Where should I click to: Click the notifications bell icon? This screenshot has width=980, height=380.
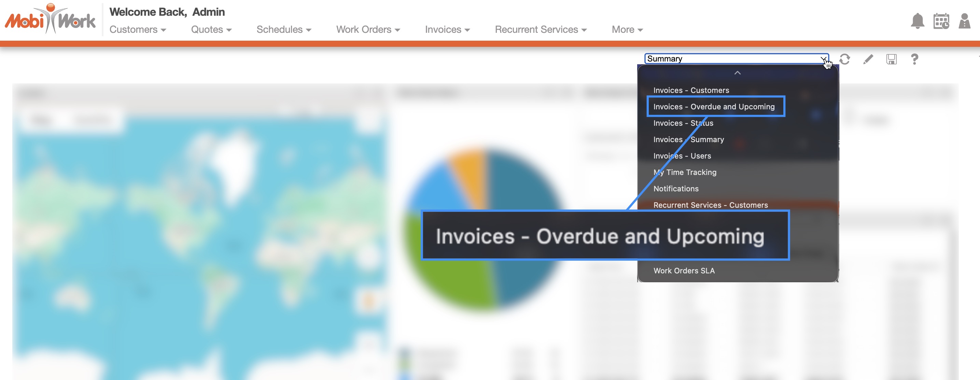(917, 21)
